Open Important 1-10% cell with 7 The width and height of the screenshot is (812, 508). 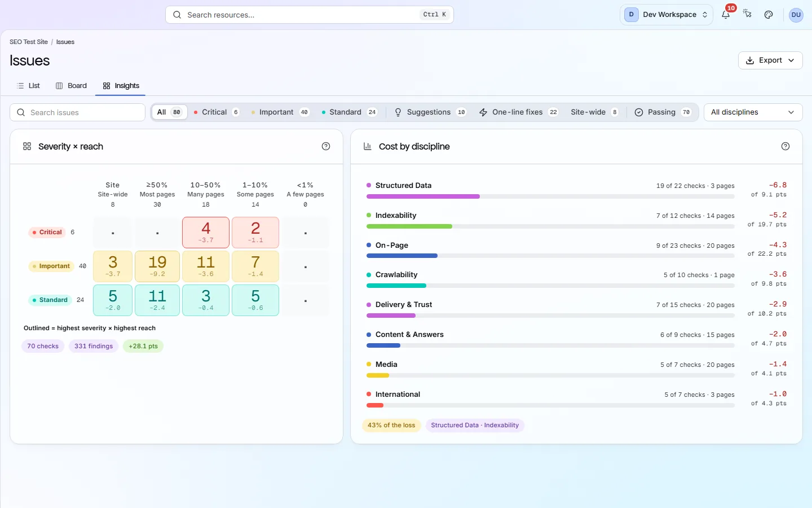click(255, 266)
